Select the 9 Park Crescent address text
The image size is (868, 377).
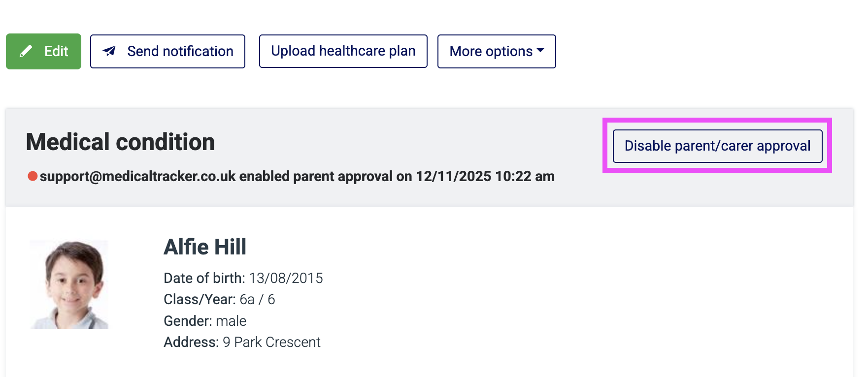271,342
